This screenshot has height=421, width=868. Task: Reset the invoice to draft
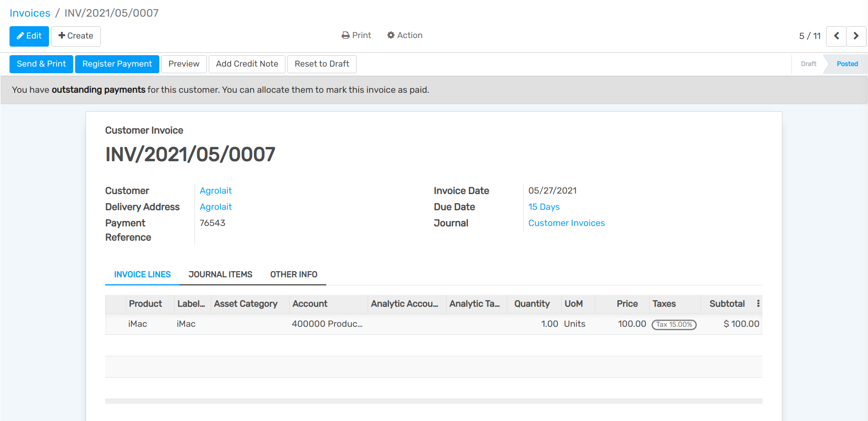click(x=322, y=64)
